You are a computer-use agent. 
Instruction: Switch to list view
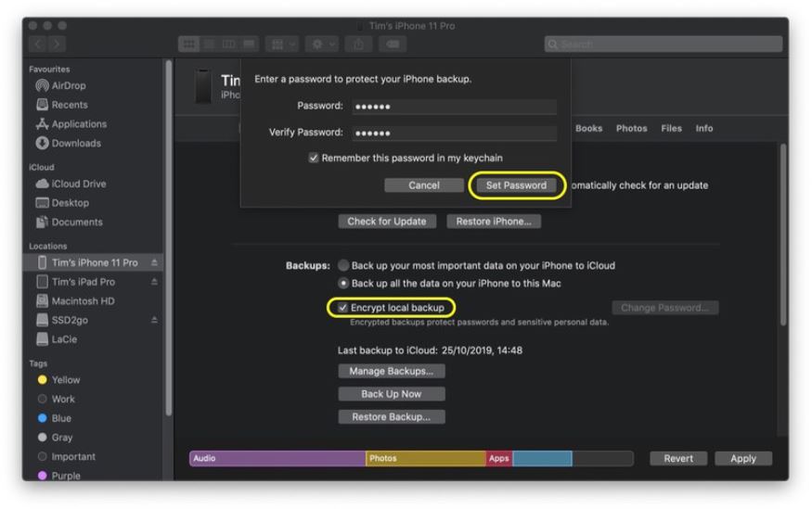(x=209, y=44)
